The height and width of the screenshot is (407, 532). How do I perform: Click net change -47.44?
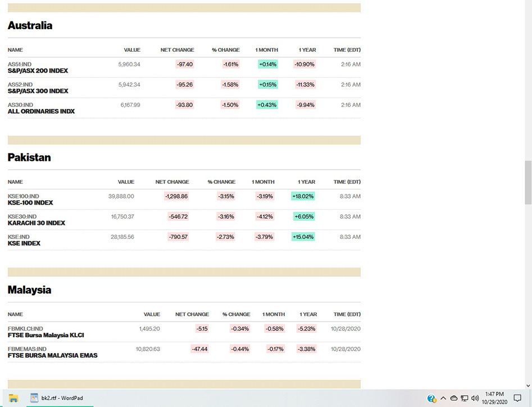(200, 349)
